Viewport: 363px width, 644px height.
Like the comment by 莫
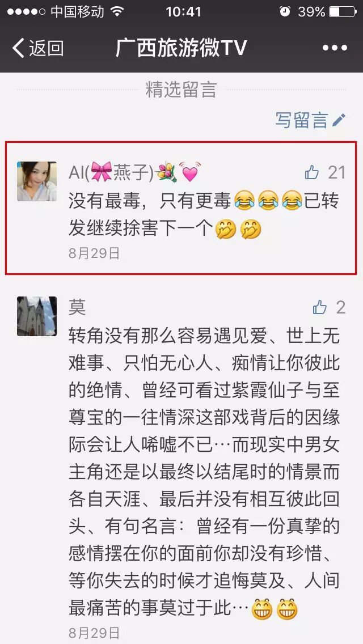tap(319, 307)
